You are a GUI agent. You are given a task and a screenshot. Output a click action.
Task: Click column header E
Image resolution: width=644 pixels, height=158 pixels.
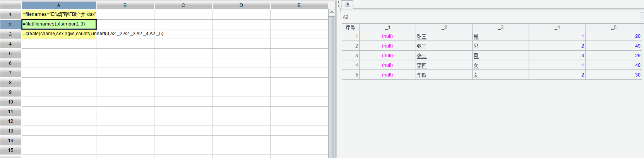tap(299, 5)
